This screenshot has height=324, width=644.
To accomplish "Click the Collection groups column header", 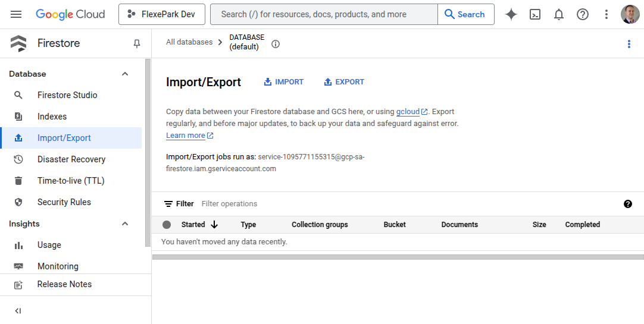I will [x=320, y=225].
